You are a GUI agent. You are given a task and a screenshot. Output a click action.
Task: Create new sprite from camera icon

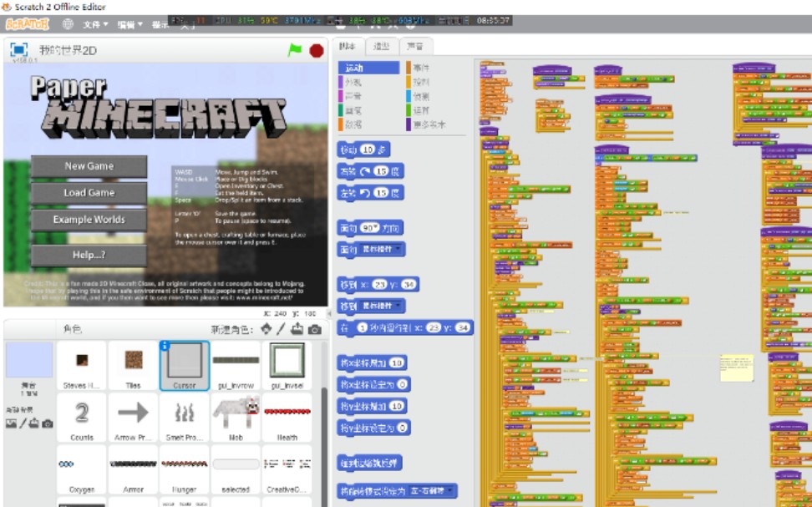click(x=314, y=329)
